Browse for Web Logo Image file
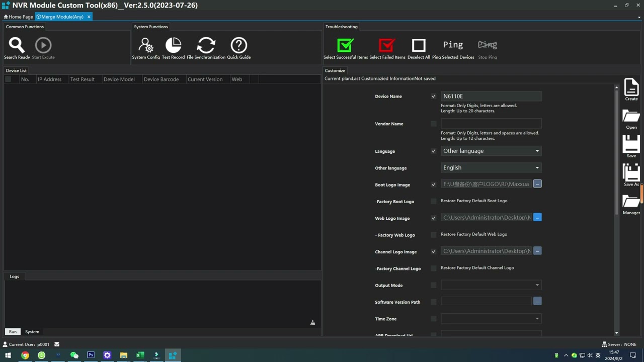Image resolution: width=644 pixels, height=362 pixels. coord(537,218)
